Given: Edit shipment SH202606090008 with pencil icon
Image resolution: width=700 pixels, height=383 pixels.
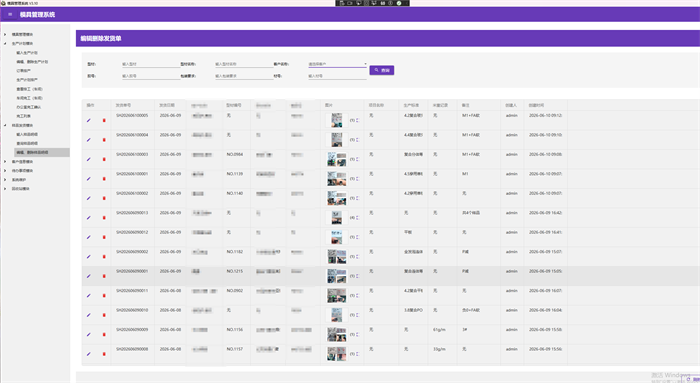Looking at the screenshot, I should (x=88, y=354).
